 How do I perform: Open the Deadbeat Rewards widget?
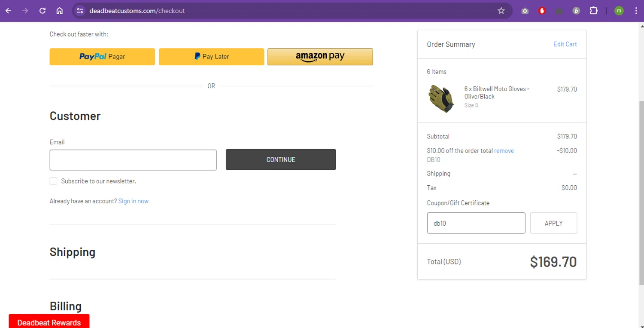(x=49, y=322)
